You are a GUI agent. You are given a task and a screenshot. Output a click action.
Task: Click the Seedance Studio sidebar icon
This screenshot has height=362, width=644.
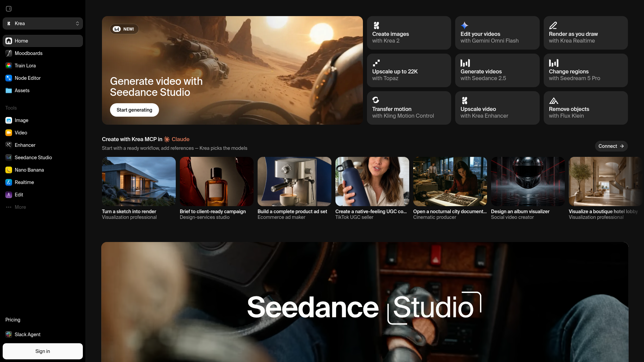pos(9,158)
